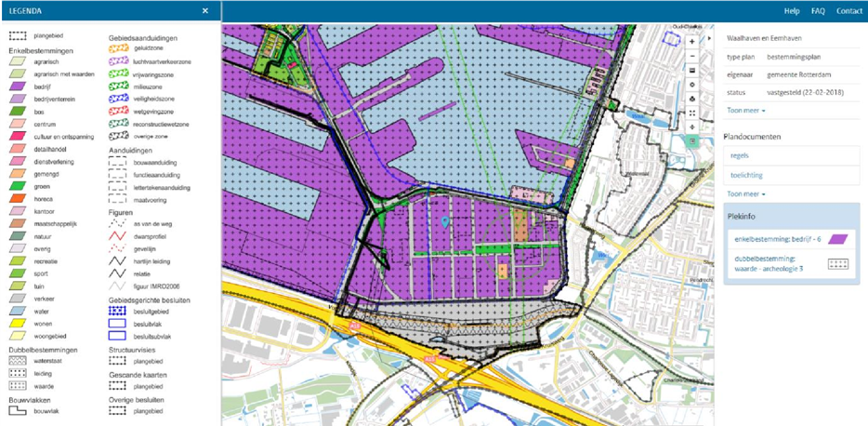Switch map to fullscreen view
This screenshot has height=426, width=868.
coord(692,112)
